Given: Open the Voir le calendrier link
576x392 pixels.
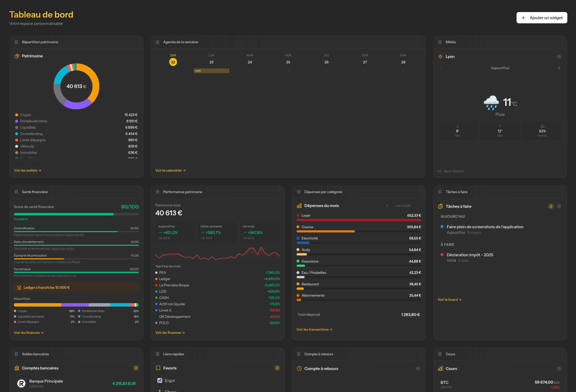Looking at the screenshot, I should (170, 170).
